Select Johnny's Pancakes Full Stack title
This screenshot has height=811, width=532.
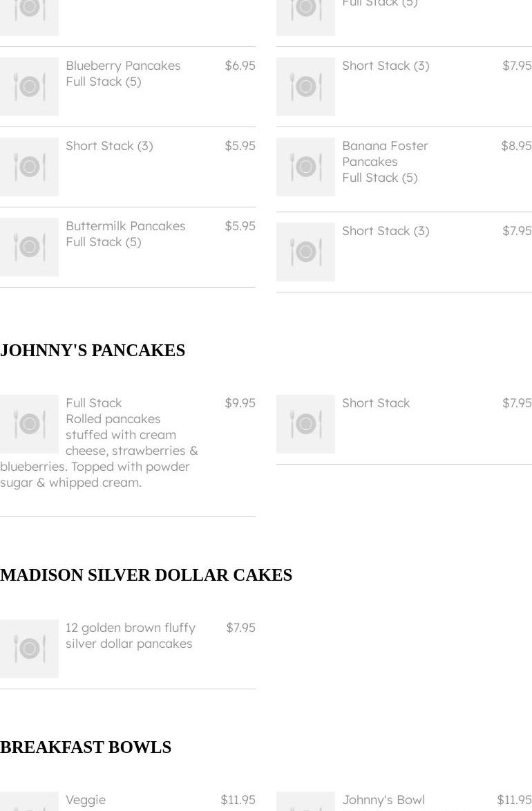pyautogui.click(x=93, y=403)
